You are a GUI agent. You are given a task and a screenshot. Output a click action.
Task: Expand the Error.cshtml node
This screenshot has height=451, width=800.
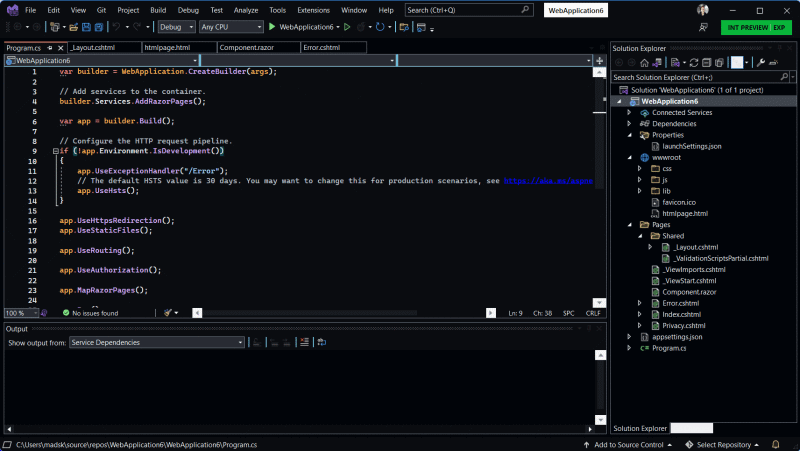[639, 304]
